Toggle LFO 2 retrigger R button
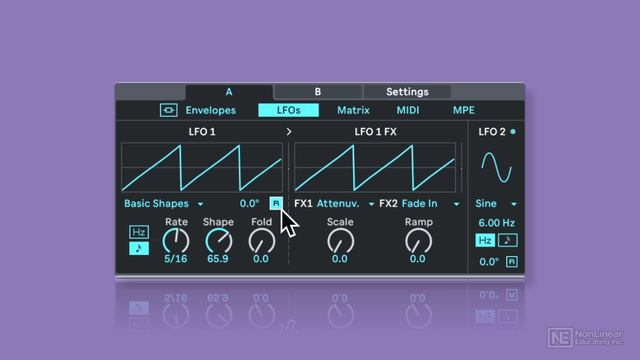The image size is (640, 360). click(x=511, y=262)
